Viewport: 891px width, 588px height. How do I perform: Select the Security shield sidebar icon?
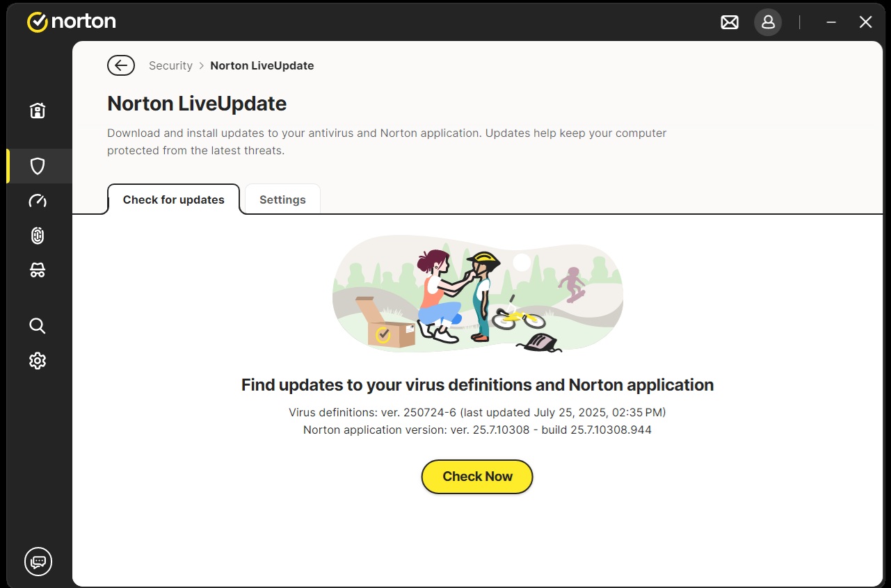click(38, 166)
